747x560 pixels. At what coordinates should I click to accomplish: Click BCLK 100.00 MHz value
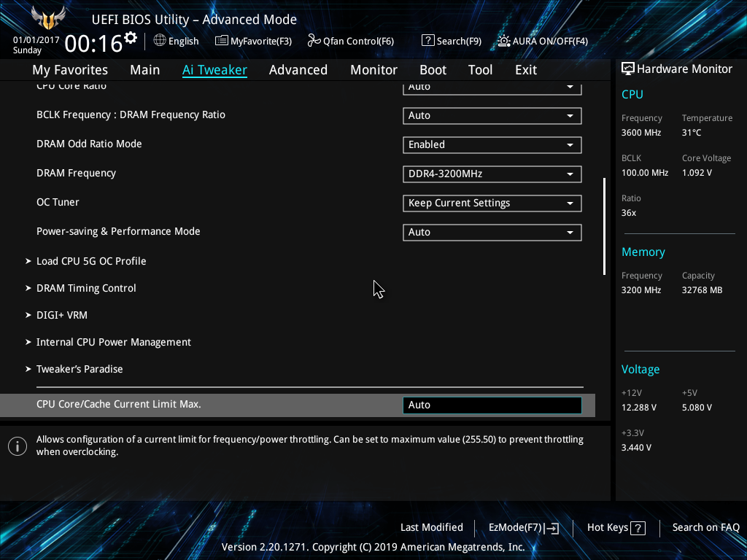pyautogui.click(x=645, y=173)
